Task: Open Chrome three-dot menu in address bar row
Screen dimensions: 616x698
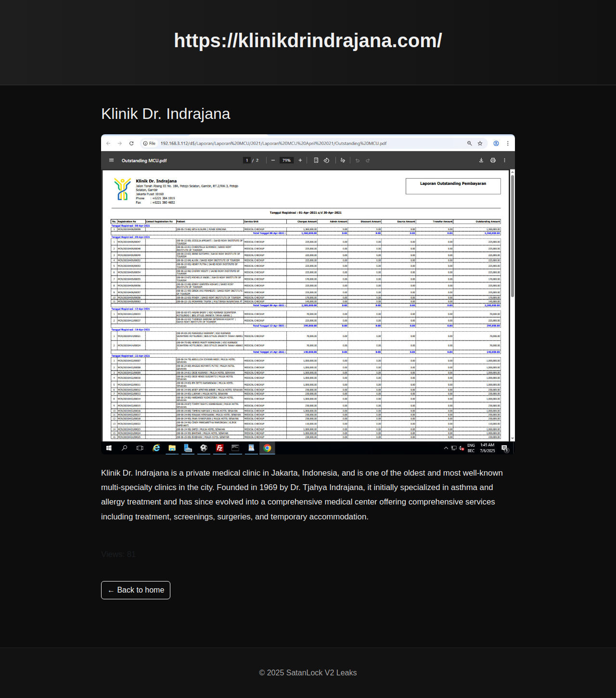Action: click(508, 143)
